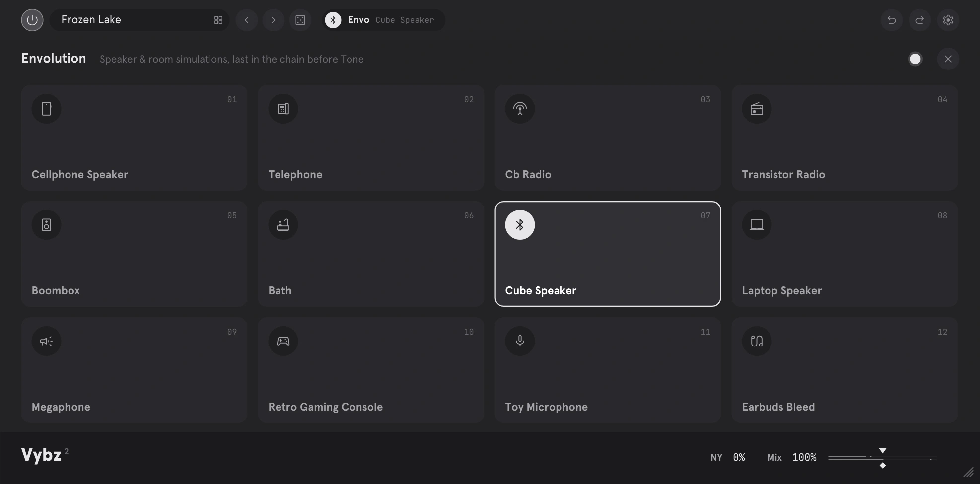Click the Bath tub icon
Viewport: 980px width, 484px height.
click(x=283, y=225)
